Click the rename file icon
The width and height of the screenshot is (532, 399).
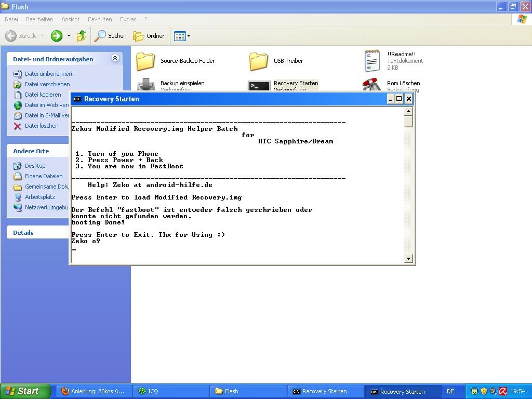coord(18,74)
